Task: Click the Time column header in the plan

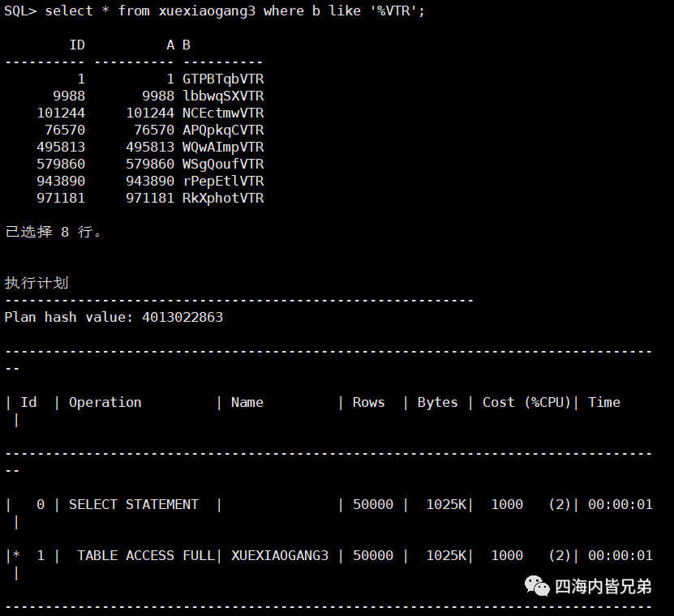Action: click(604, 403)
